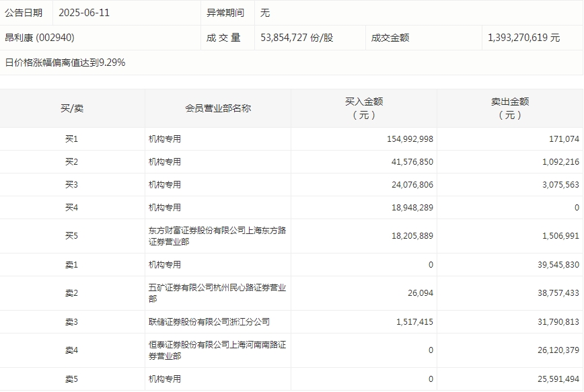Click the 买入金额 column header
Screen dimensions: 584x392
(364, 108)
